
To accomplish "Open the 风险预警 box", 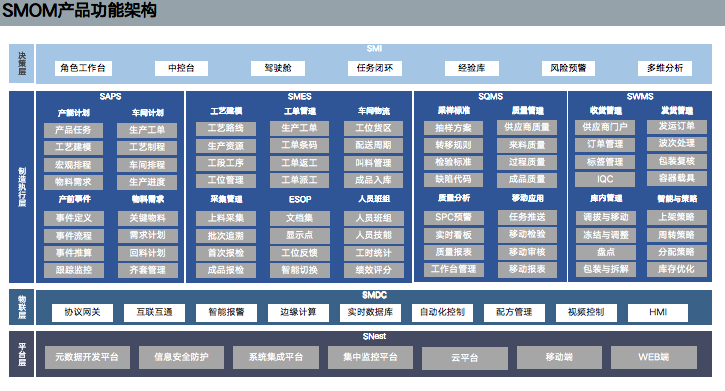I will pyautogui.click(x=568, y=68).
